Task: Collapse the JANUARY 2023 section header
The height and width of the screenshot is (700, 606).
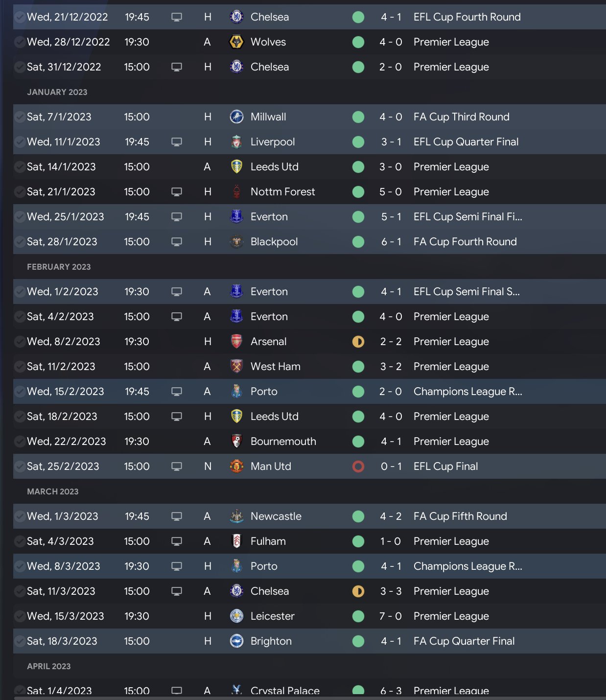Action: (x=57, y=92)
